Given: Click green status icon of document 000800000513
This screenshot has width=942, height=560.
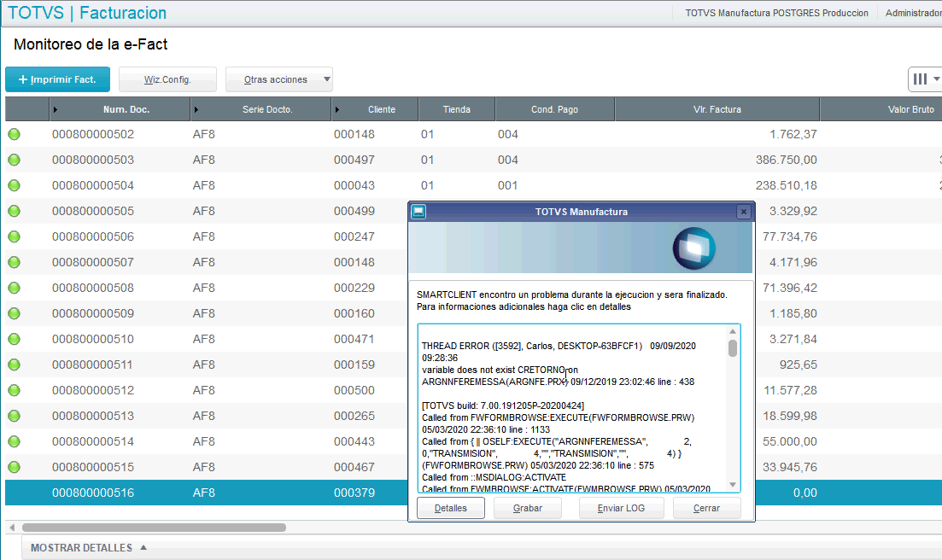Looking at the screenshot, I should [14, 416].
